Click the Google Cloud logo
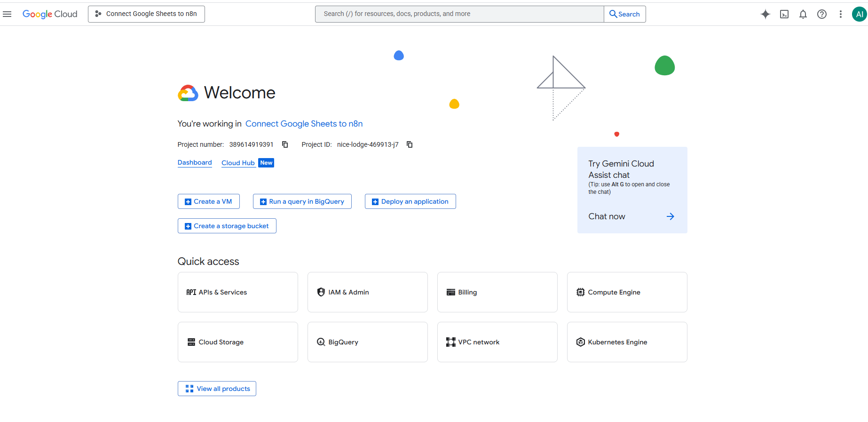The height and width of the screenshot is (422, 868). [50, 14]
